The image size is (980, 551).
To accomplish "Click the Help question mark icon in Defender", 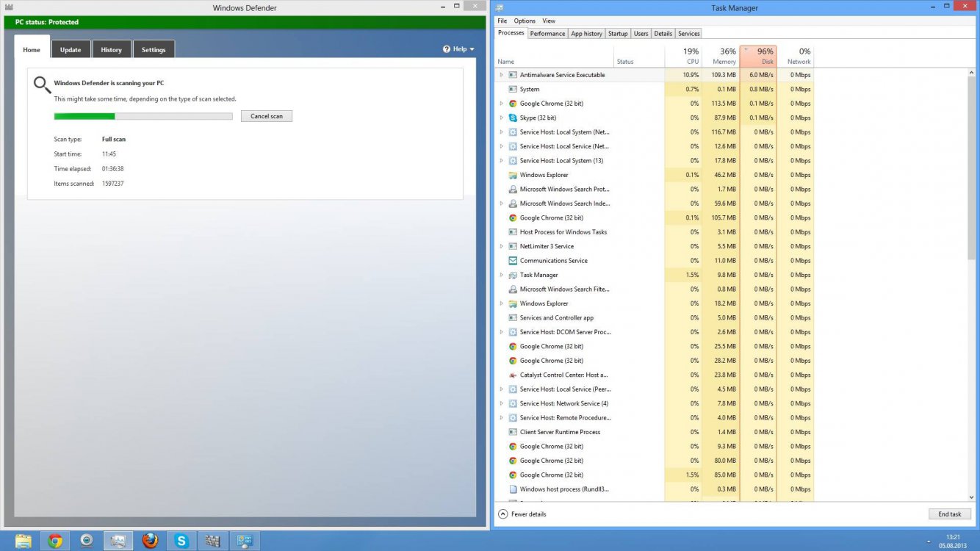I will pos(446,49).
